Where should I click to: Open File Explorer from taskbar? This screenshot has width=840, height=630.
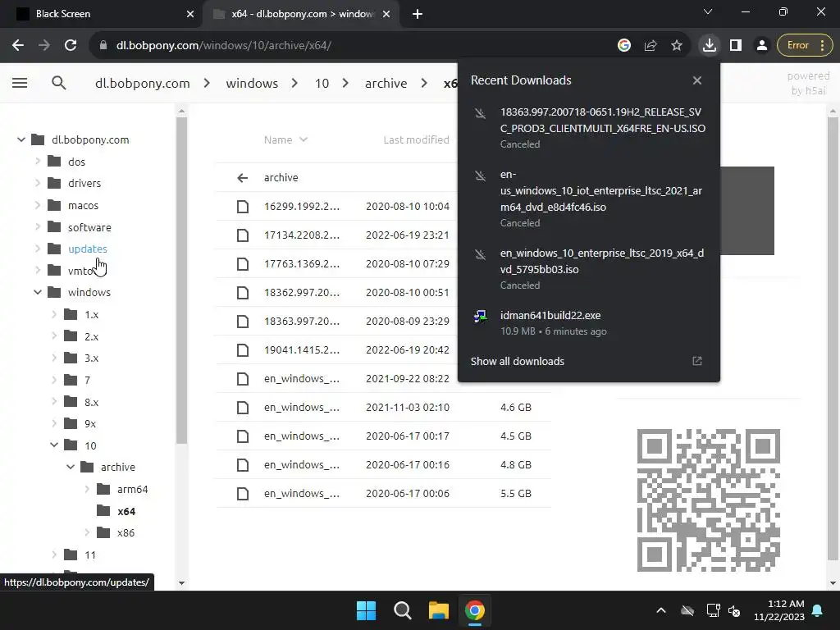point(438,610)
